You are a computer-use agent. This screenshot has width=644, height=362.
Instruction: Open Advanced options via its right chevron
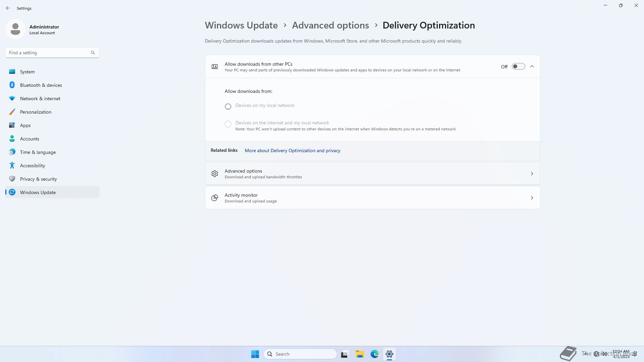532,174
